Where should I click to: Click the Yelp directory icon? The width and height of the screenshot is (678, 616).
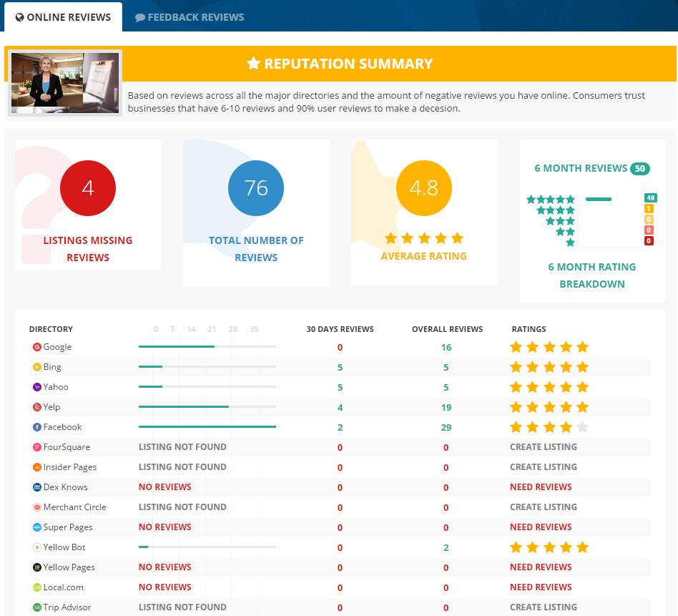point(37,407)
